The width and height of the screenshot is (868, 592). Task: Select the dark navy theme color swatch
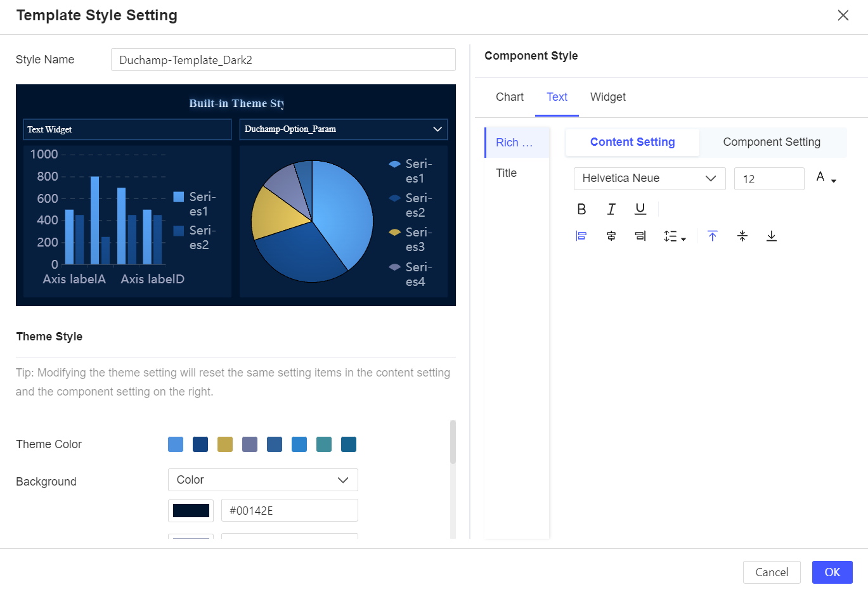(x=200, y=444)
